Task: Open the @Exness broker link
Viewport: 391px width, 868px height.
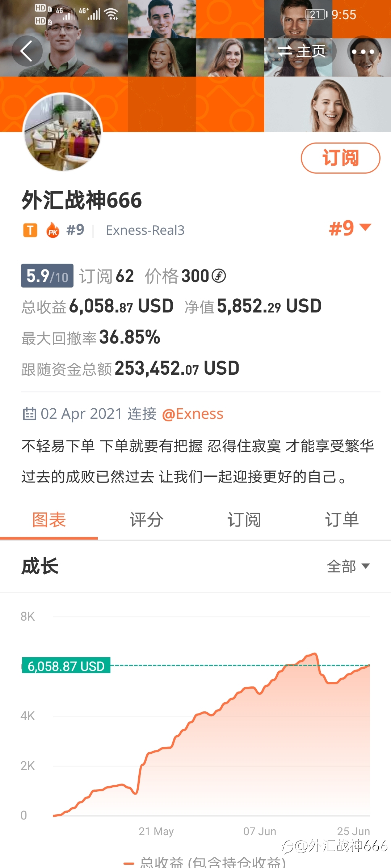Action: pyautogui.click(x=193, y=414)
